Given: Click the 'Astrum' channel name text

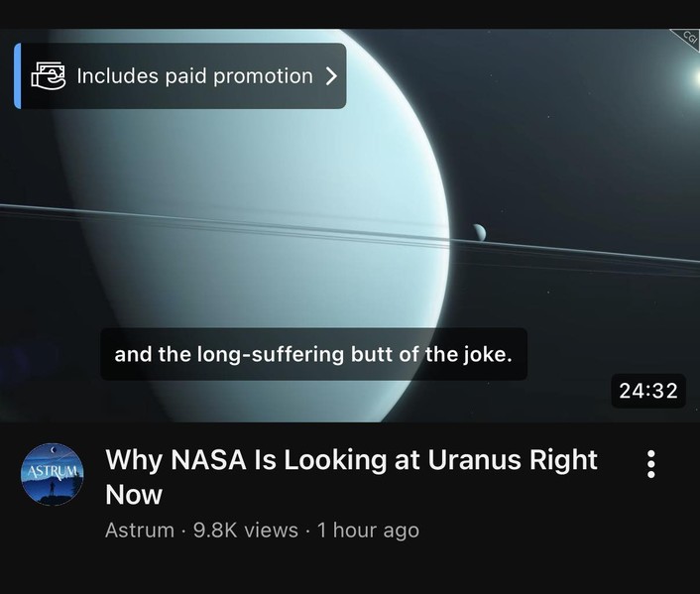Looking at the screenshot, I should coord(140,531).
